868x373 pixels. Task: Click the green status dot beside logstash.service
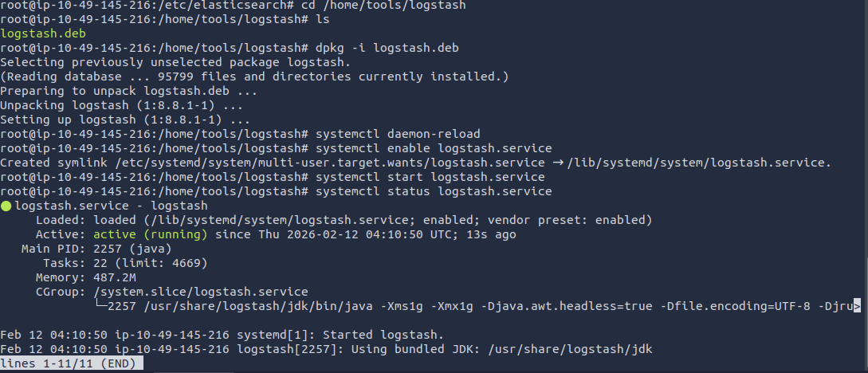6,206
